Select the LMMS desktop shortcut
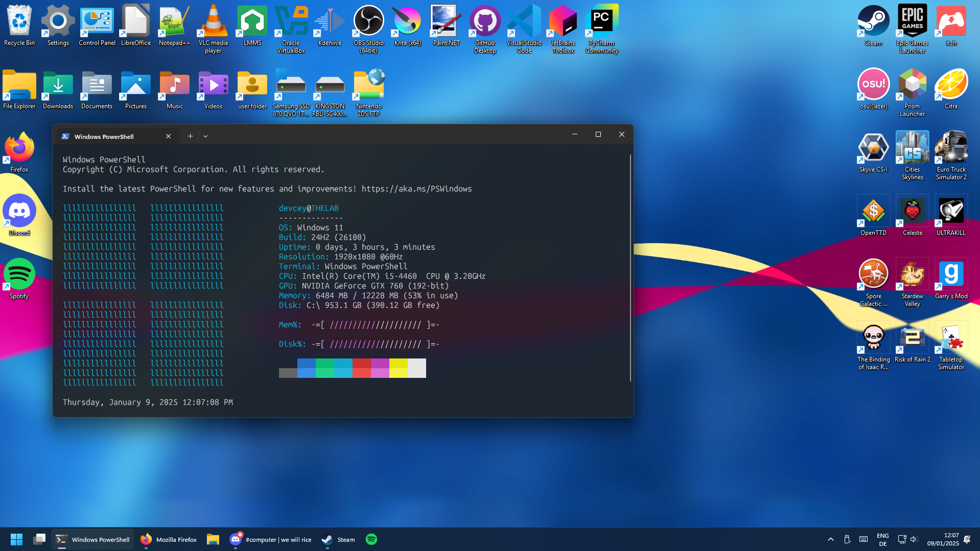This screenshot has height=551, width=980. 252,26
